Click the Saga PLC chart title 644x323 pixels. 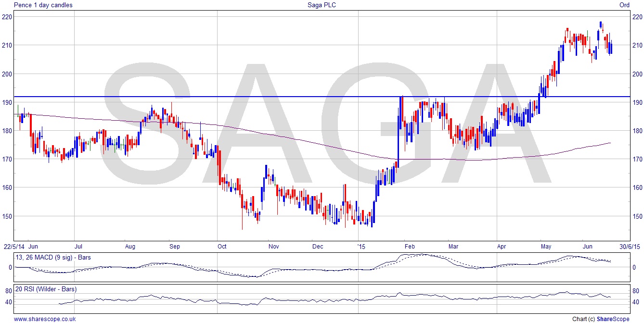[x=322, y=5]
